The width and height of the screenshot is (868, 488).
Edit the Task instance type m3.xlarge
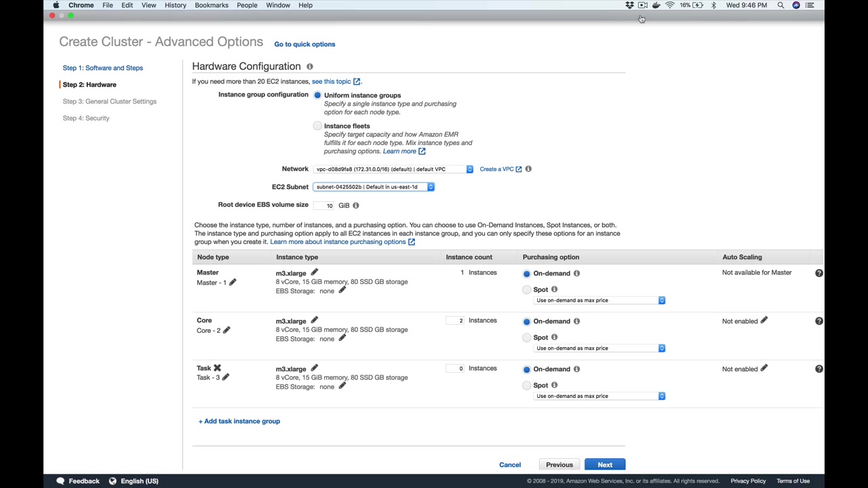(x=314, y=369)
